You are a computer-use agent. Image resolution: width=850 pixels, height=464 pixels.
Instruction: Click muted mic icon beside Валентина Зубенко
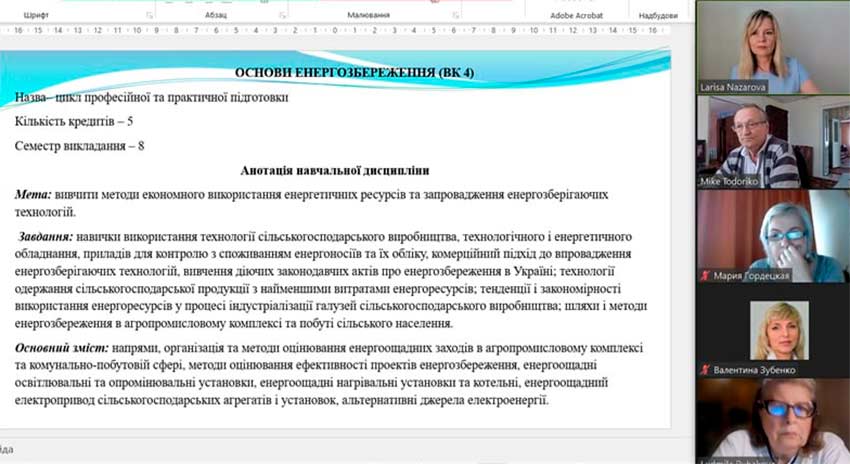[x=706, y=370]
